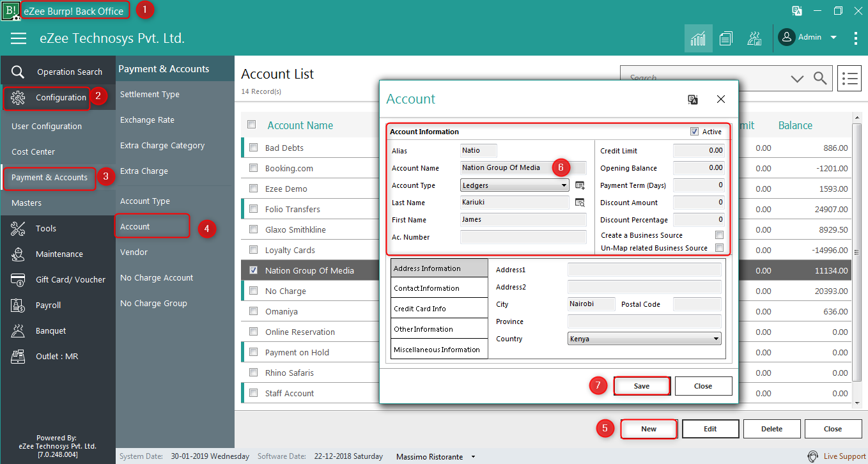Open the reports document icon in header

[725, 38]
